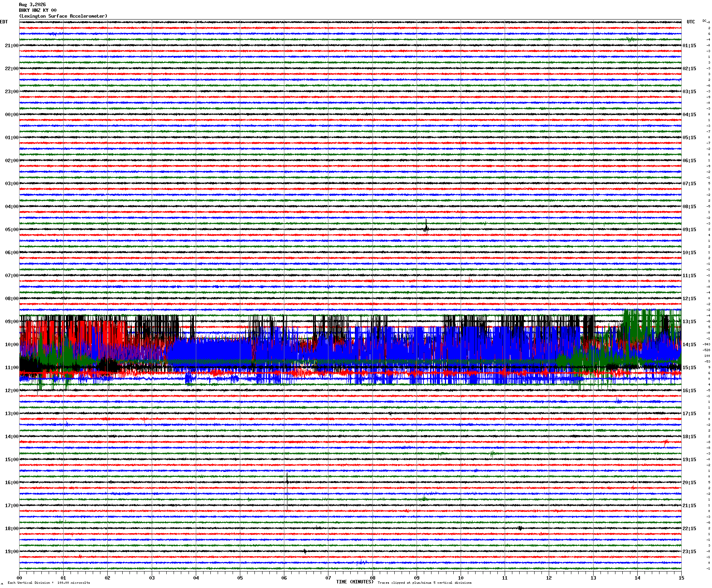Click the "18:15" UTC row label

pos(689,437)
